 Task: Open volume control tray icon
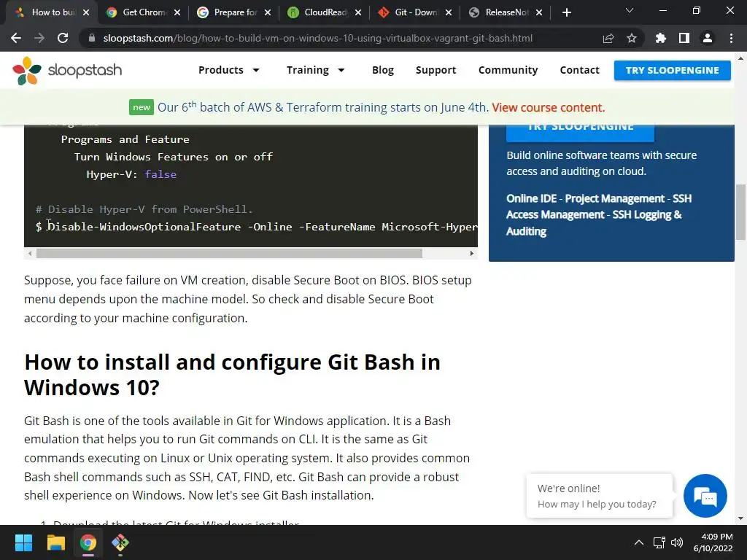pos(676,542)
